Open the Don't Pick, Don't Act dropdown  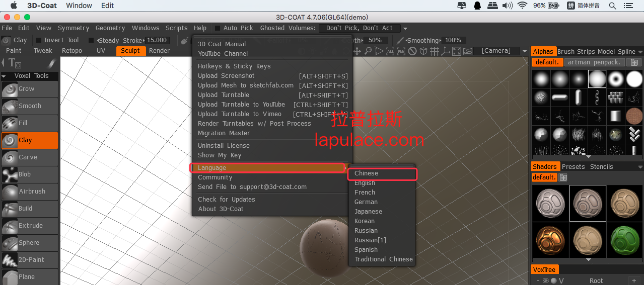360,28
